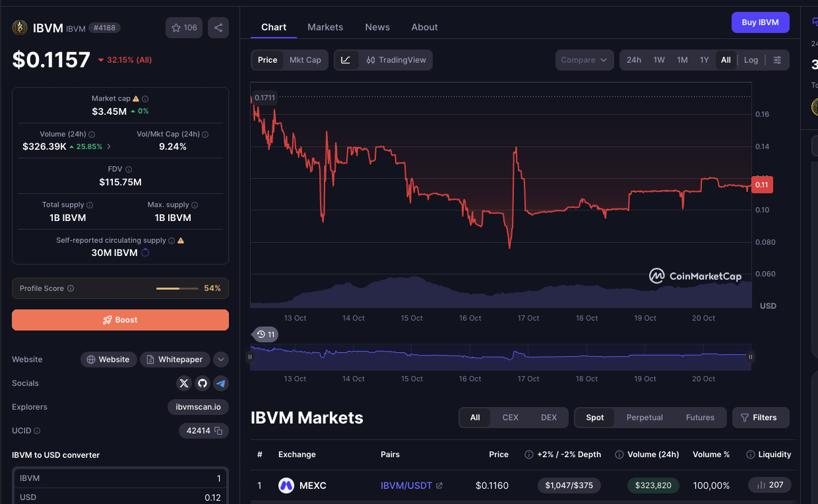The image size is (818, 504).
Task: Switch chart to Price view
Action: [268, 60]
